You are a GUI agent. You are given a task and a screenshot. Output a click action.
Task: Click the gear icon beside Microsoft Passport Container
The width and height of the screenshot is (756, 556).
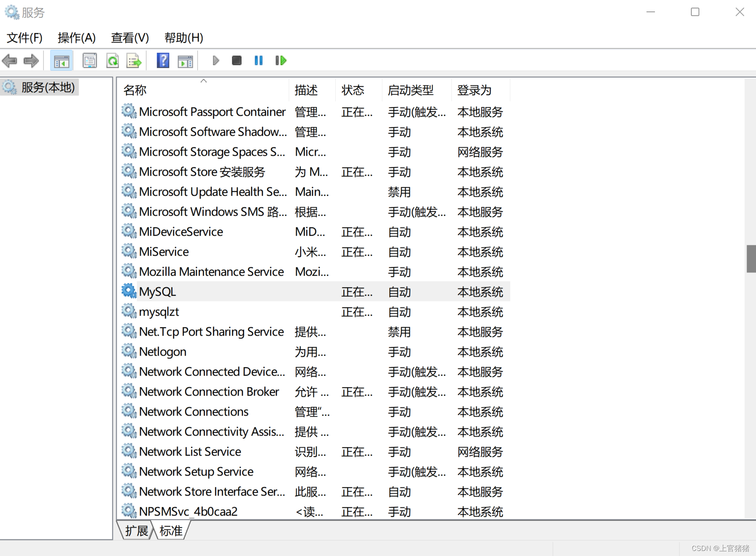(129, 111)
